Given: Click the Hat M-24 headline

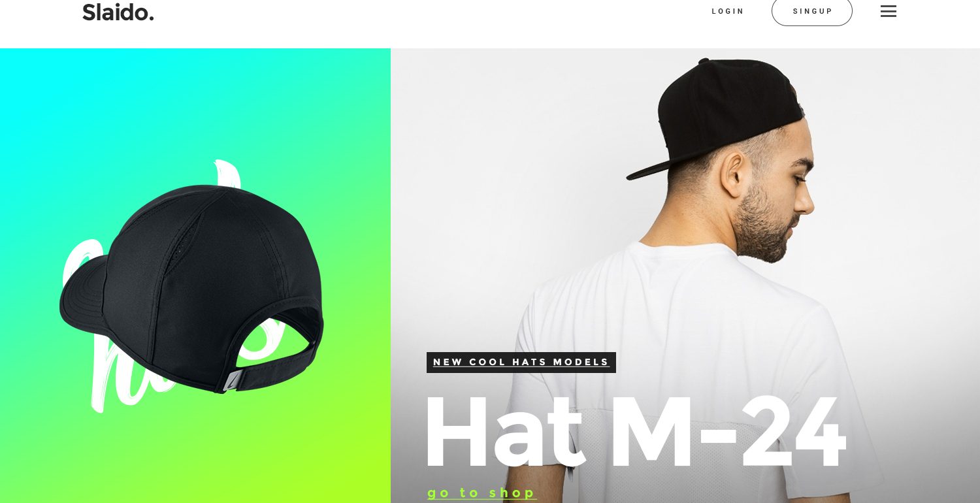Looking at the screenshot, I should (636, 432).
